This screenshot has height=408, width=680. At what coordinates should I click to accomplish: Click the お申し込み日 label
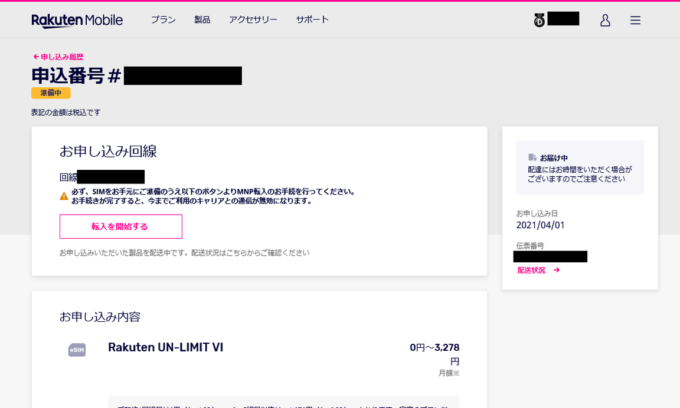(x=537, y=213)
